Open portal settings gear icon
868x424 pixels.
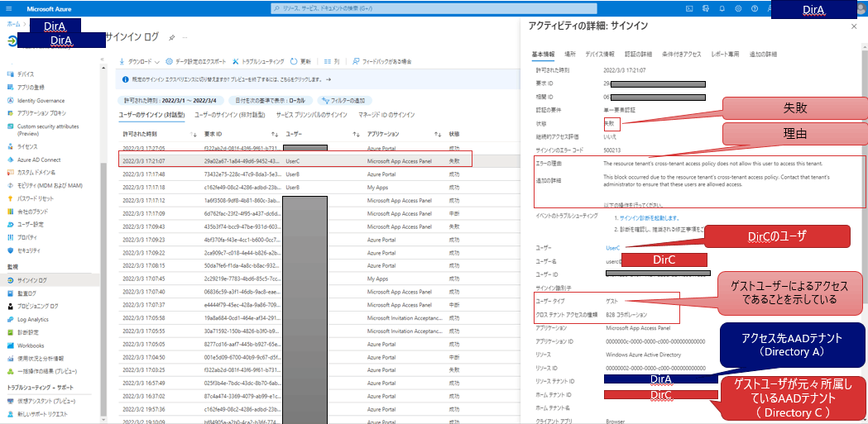point(738,8)
